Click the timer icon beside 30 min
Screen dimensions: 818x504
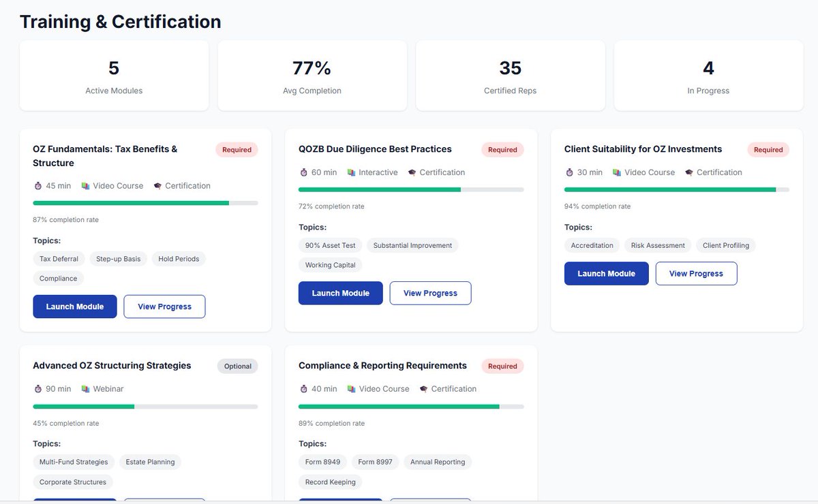pyautogui.click(x=569, y=172)
